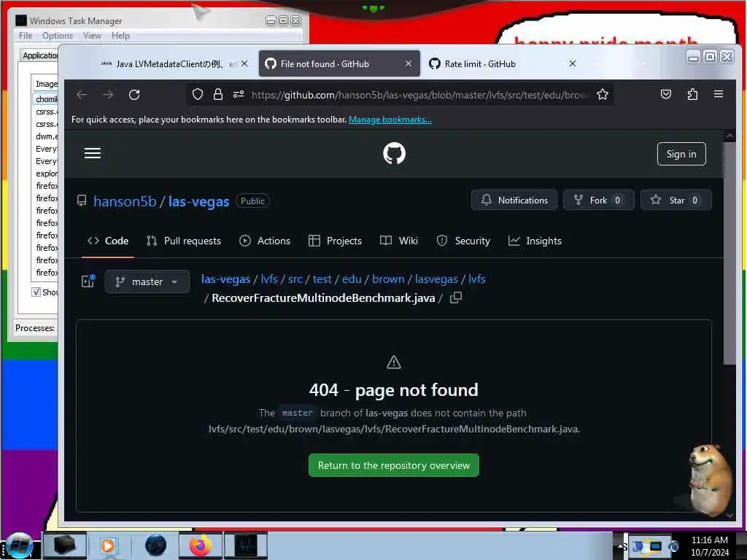Click the Notifications button
Viewport: 747px width, 560px height.
[x=514, y=200]
